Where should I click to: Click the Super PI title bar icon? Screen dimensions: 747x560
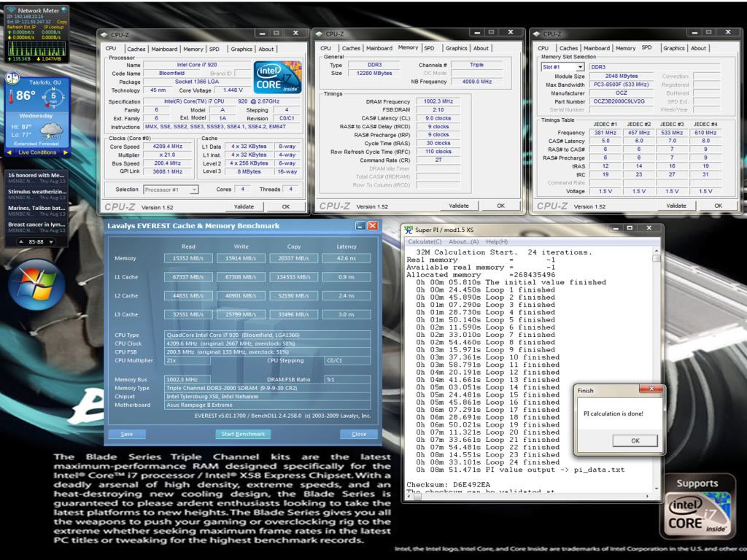pos(409,230)
